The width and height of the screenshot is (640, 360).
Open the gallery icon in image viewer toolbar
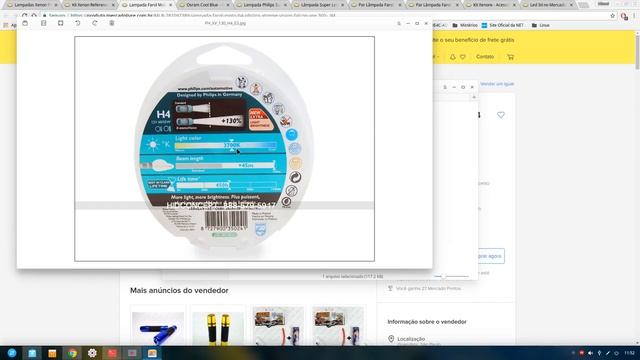pos(25,23)
